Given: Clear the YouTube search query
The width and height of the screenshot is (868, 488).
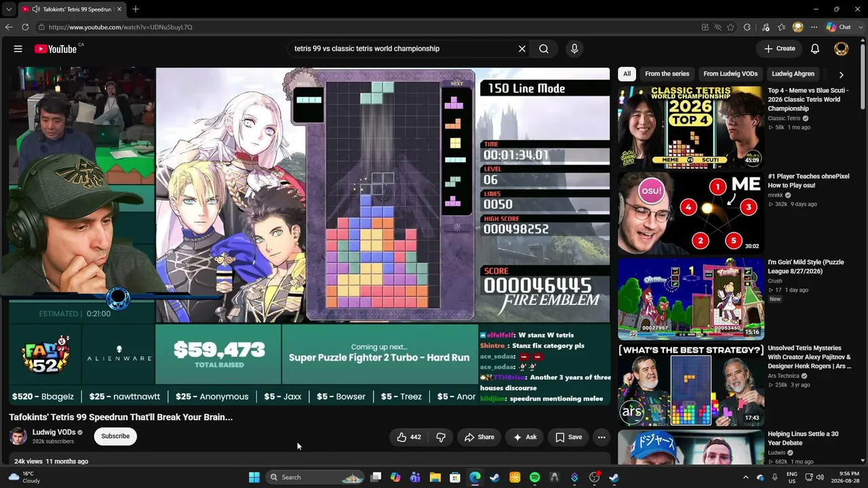Looking at the screenshot, I should pyautogui.click(x=522, y=49).
